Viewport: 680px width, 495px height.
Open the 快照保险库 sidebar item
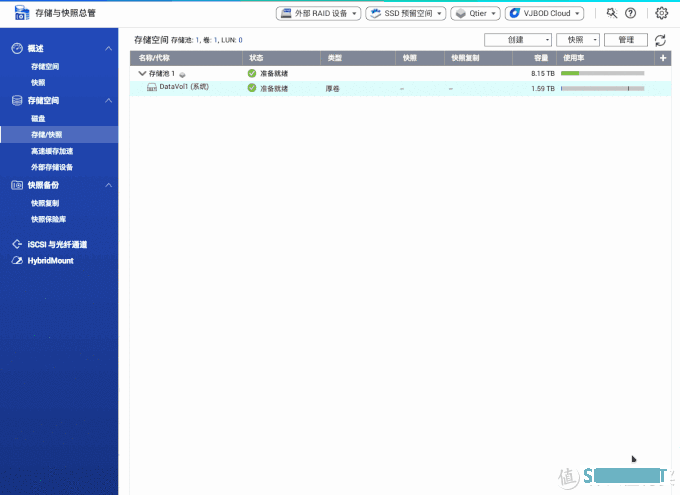tap(49, 219)
